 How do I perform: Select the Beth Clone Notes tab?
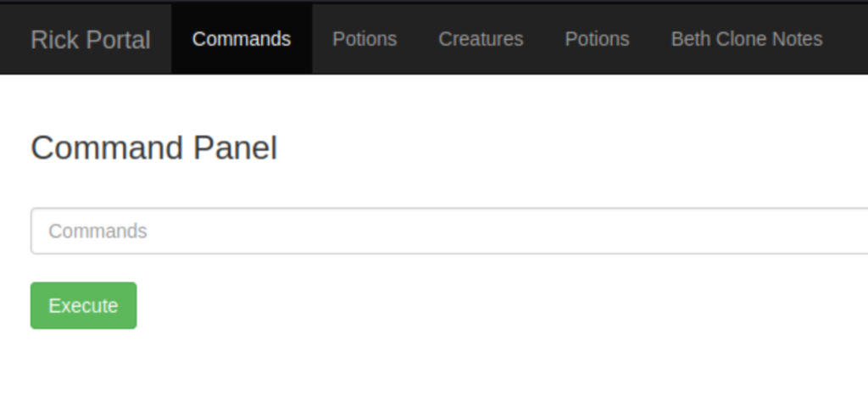[x=746, y=39]
